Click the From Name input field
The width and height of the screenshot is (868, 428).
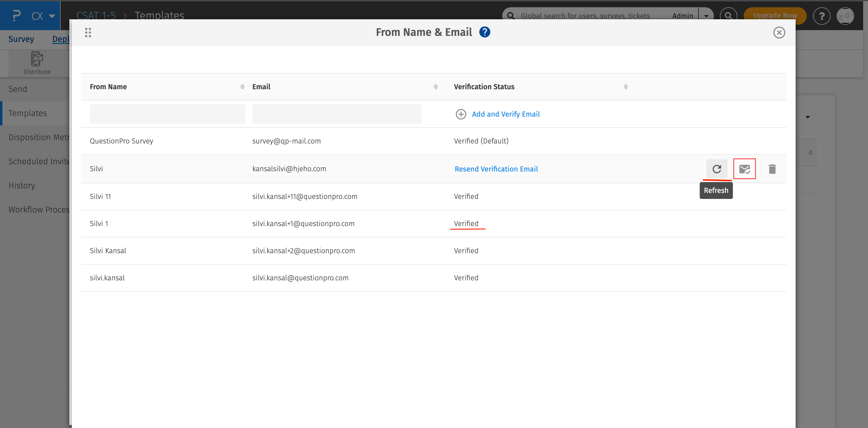(x=167, y=114)
